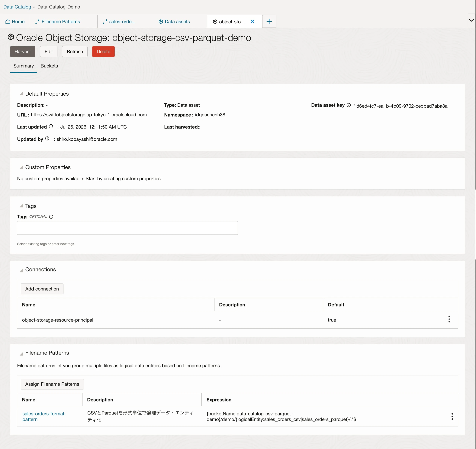Show info for Data asset key
476x449 pixels.
click(349, 105)
